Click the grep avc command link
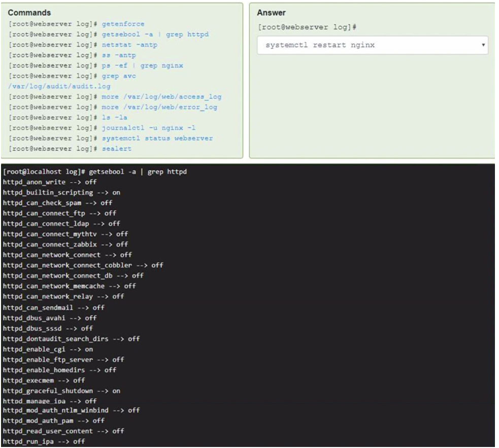499x448 pixels. pos(119,76)
